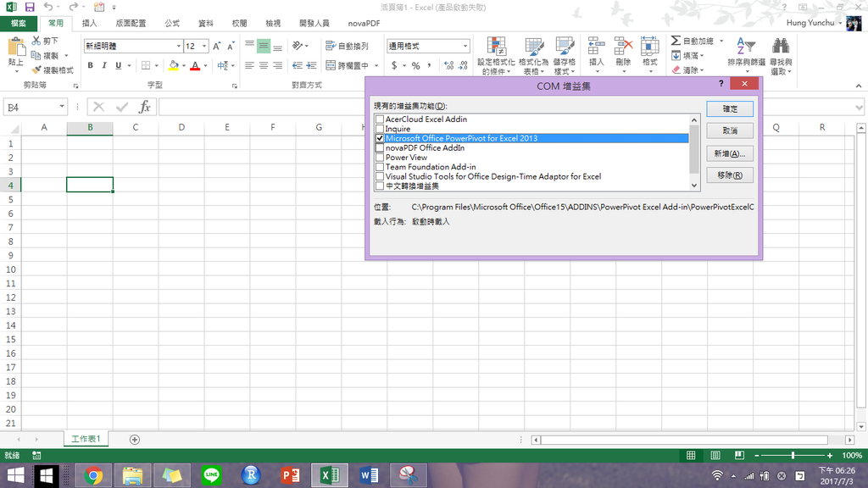Apply the red font color A

tap(195, 65)
